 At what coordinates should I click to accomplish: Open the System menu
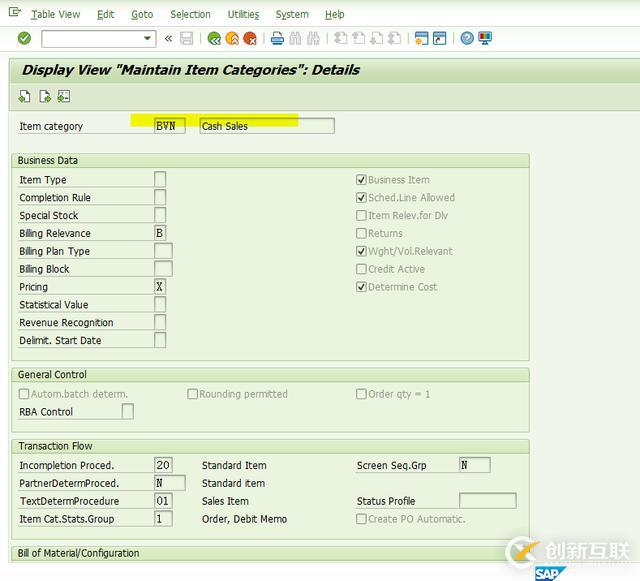coord(292,15)
